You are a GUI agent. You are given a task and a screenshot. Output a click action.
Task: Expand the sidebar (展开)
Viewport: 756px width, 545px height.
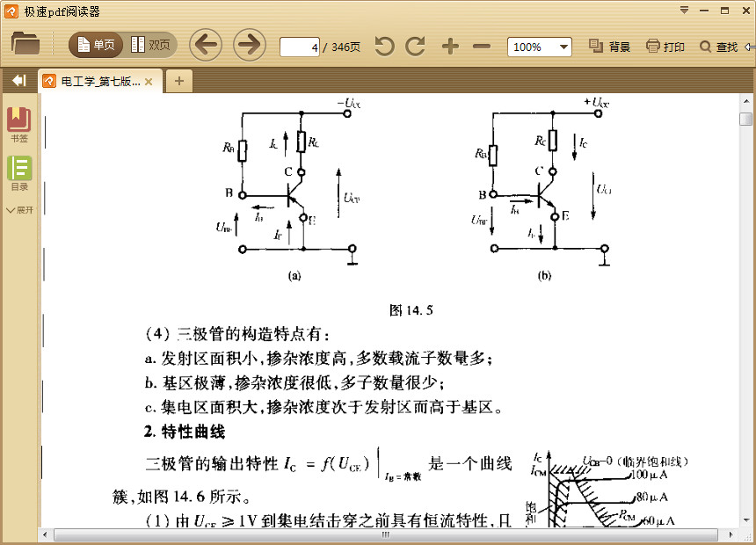pyautogui.click(x=19, y=210)
